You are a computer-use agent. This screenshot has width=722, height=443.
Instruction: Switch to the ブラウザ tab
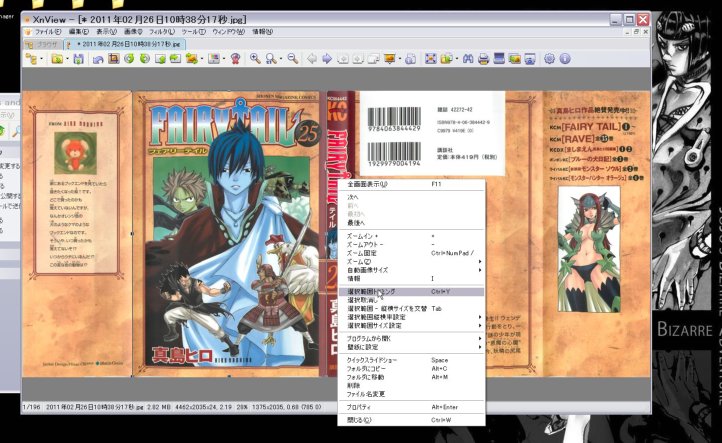click(x=42, y=44)
